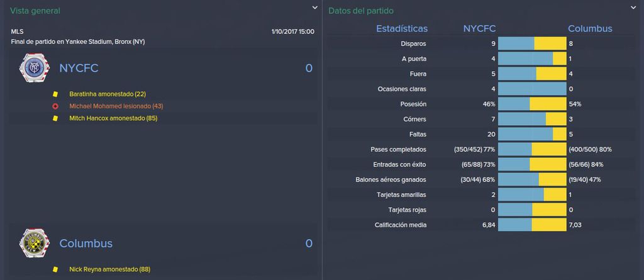Click Nick Reyna's yellow card icon
644x280 pixels.
(x=55, y=270)
